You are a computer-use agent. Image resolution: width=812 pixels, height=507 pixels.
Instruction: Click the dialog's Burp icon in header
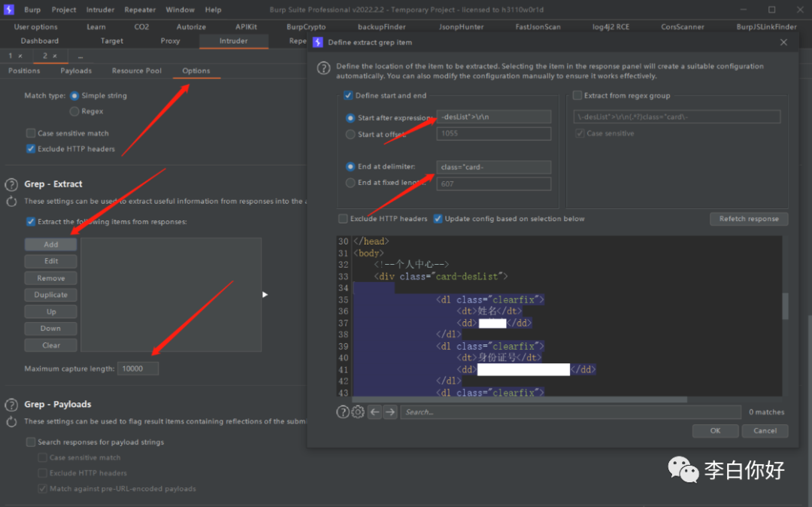(x=318, y=42)
